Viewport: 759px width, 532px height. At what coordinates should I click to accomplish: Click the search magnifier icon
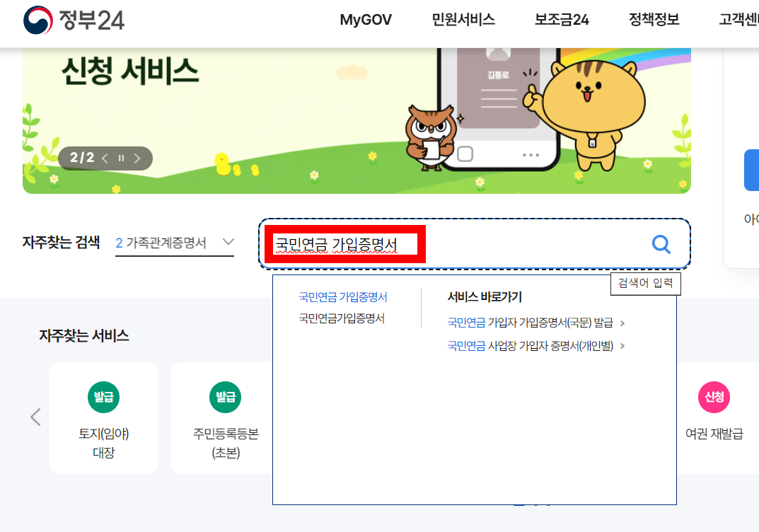click(x=661, y=243)
